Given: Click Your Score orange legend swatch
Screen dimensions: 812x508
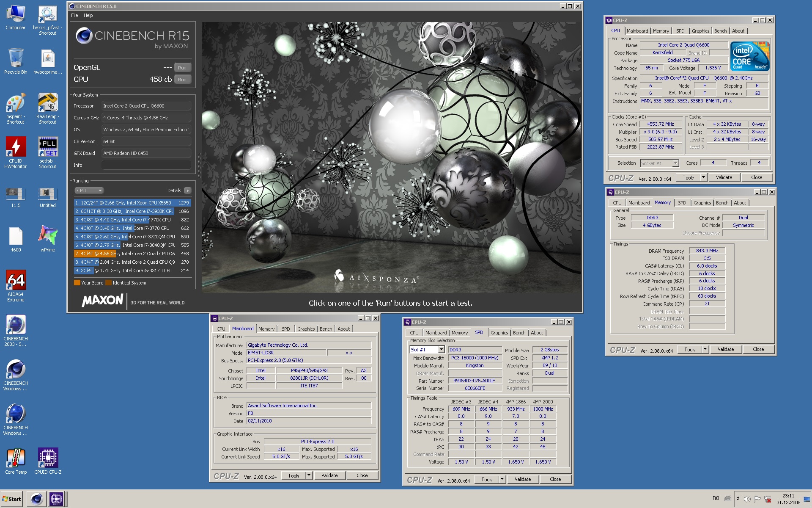Looking at the screenshot, I should (77, 283).
